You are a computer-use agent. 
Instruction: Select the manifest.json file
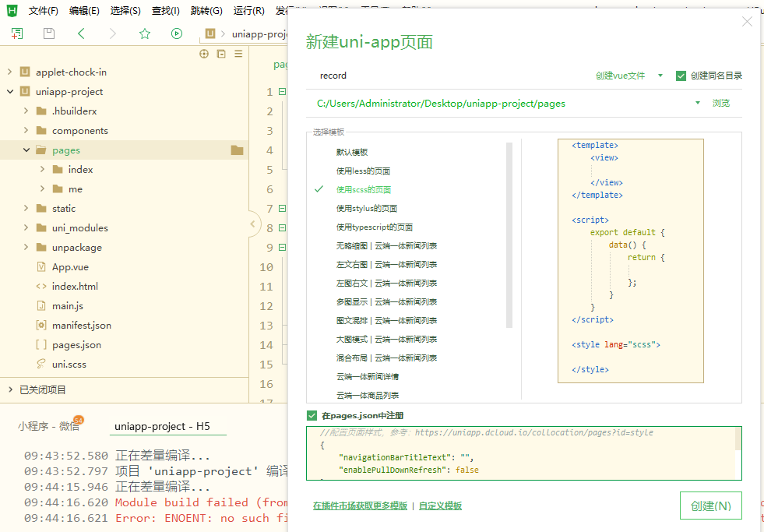click(81, 326)
